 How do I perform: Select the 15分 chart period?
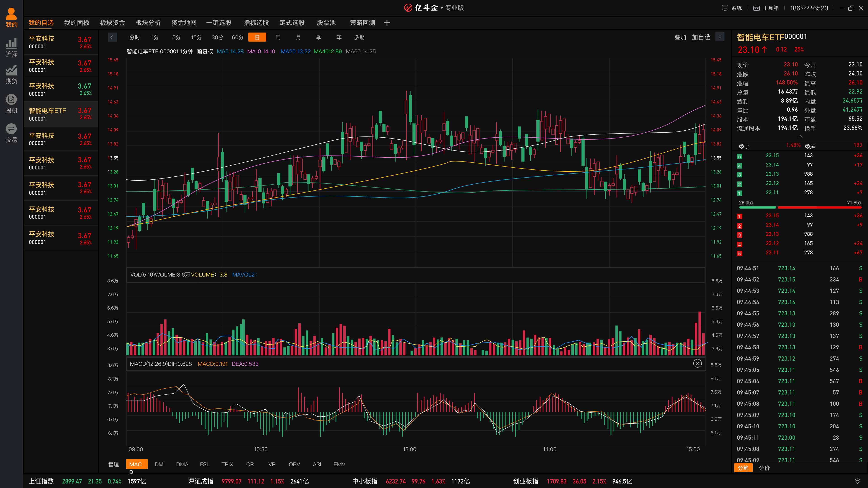pyautogui.click(x=196, y=37)
